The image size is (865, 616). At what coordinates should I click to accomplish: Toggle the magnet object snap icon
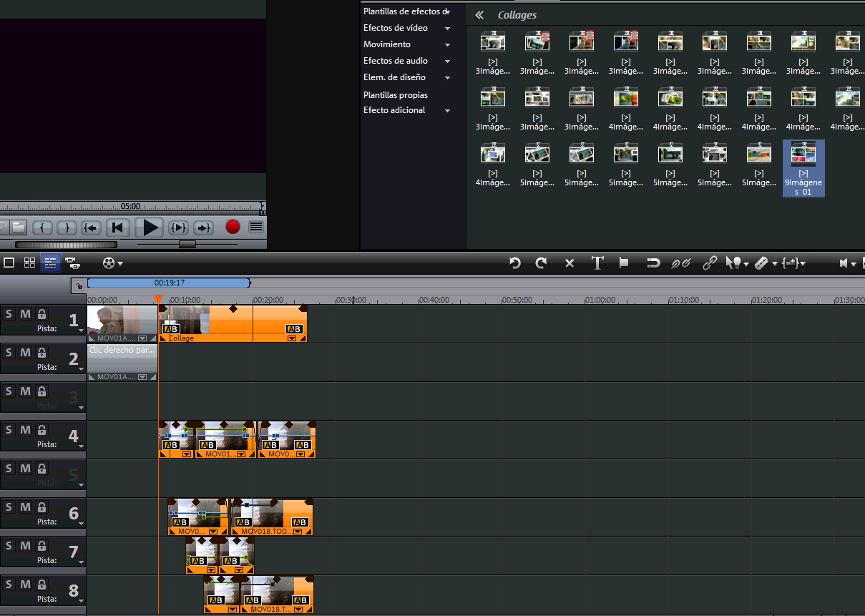click(653, 263)
